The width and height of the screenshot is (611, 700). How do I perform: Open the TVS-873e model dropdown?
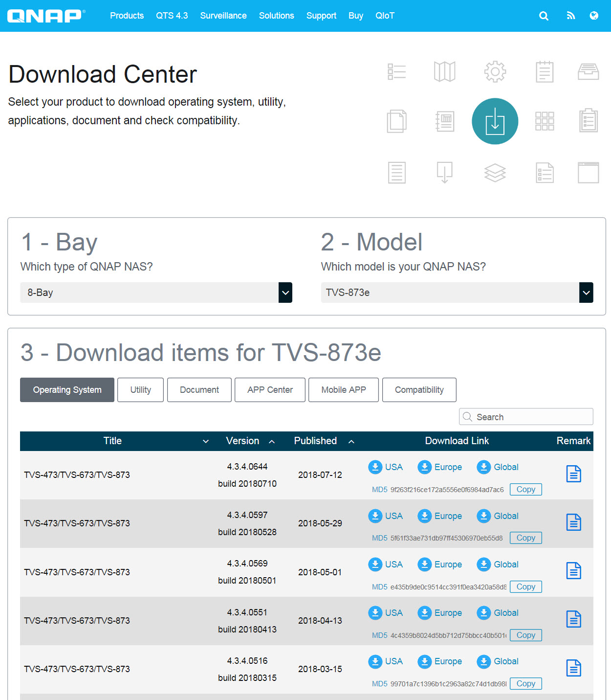pyautogui.click(x=457, y=293)
